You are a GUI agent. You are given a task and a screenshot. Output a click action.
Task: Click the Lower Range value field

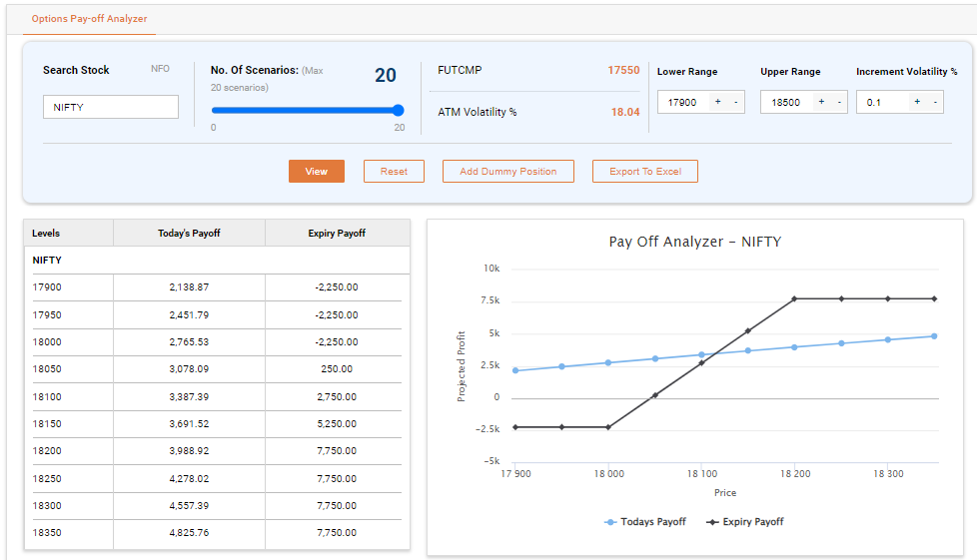point(683,102)
